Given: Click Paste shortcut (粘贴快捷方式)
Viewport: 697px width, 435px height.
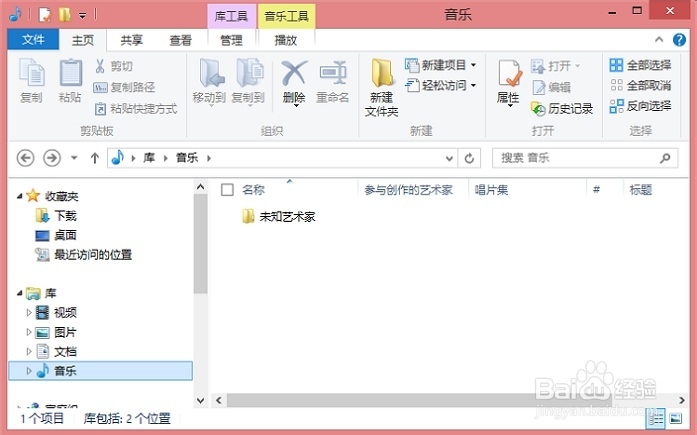Looking at the screenshot, I should click(x=136, y=108).
